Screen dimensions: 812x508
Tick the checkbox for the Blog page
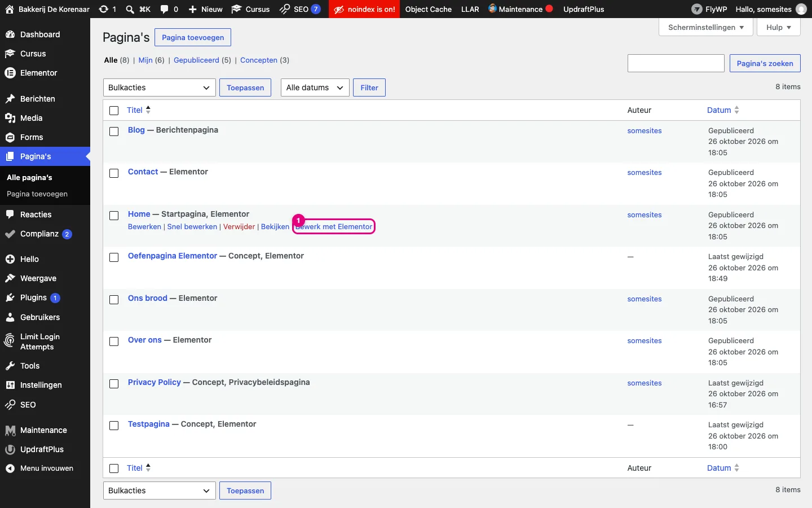click(114, 132)
